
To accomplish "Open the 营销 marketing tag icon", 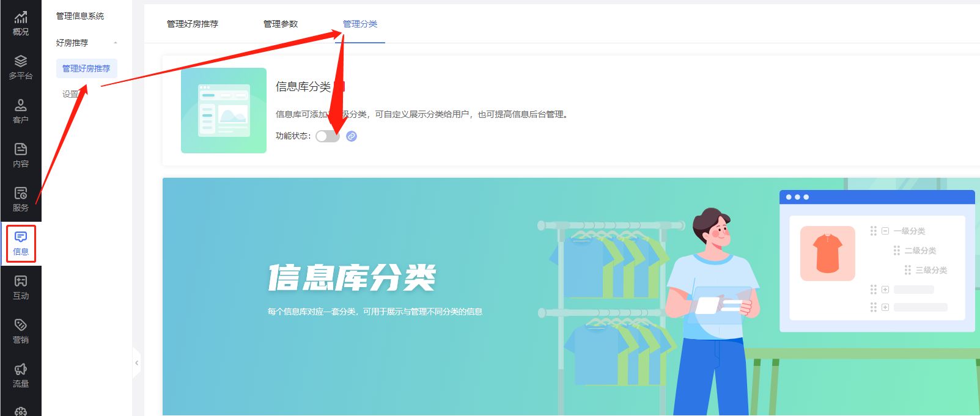I will click(x=21, y=325).
